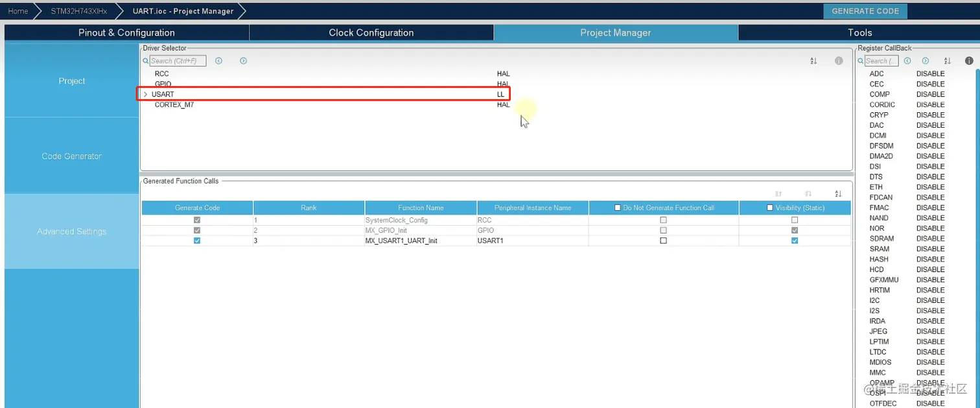Move function rank up icon

(778, 194)
